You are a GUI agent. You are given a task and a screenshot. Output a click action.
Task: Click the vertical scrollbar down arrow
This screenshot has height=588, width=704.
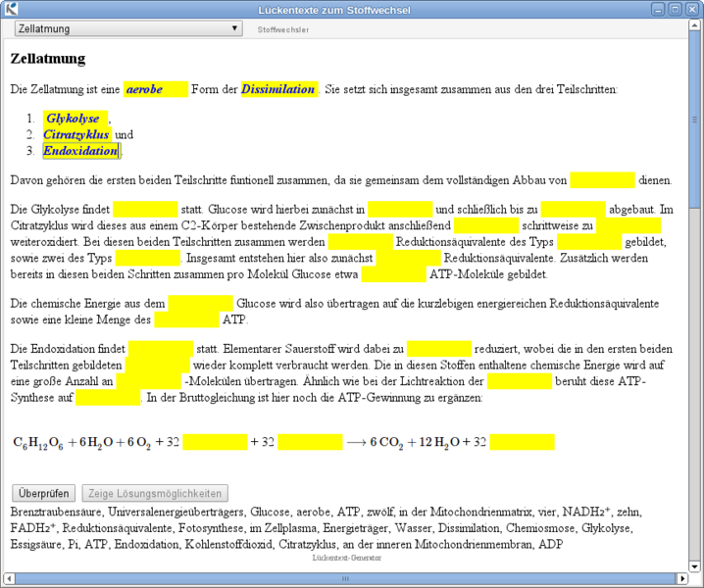[694, 566]
